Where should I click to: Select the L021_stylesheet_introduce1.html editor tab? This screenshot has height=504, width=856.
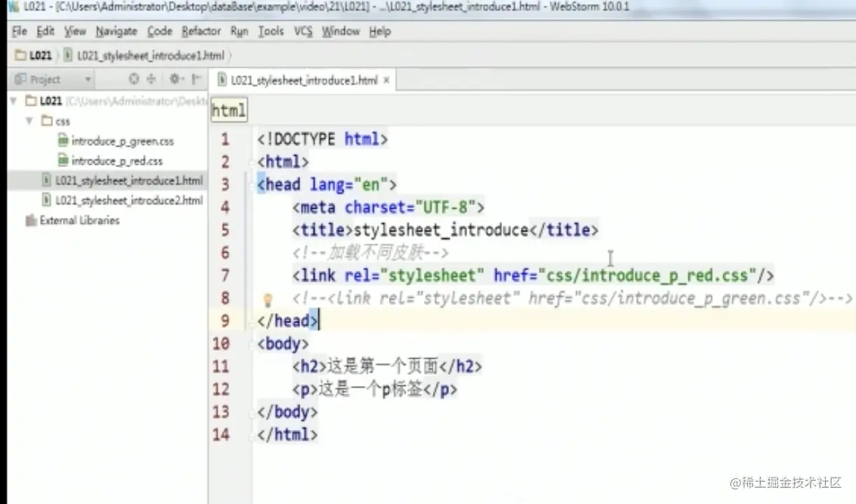(304, 80)
